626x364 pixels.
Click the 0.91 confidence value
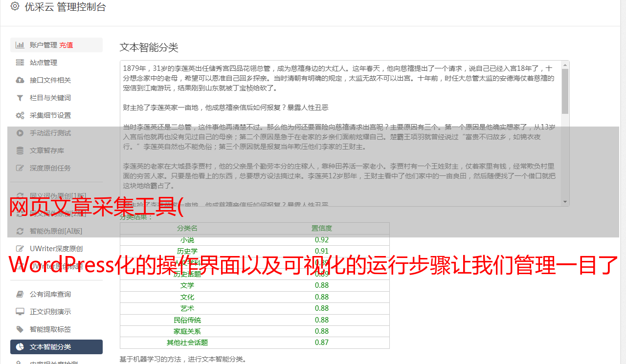[322, 251]
